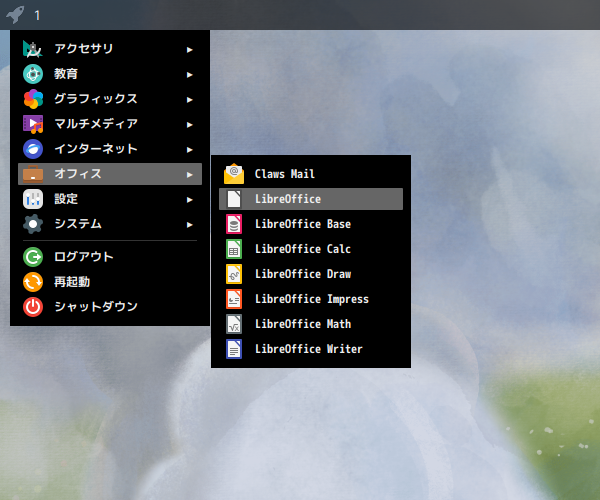Click the LibreOffice Calc spreadsheet icon
Image resolution: width=600 pixels, height=500 pixels.
234,249
